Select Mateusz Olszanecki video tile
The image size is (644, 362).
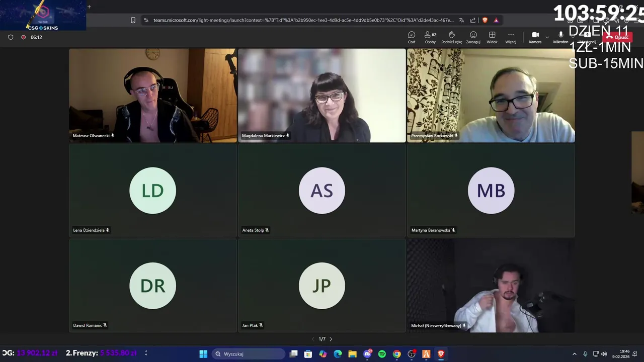tap(152, 96)
